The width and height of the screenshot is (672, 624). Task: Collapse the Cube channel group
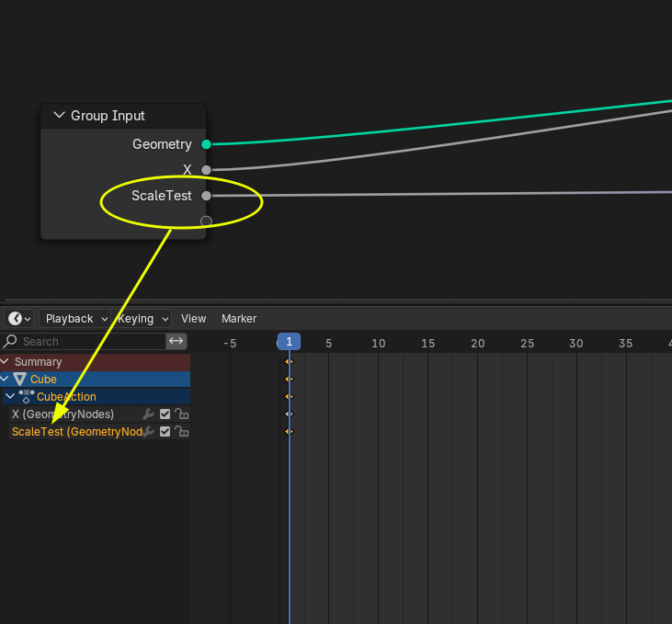(x=6, y=380)
